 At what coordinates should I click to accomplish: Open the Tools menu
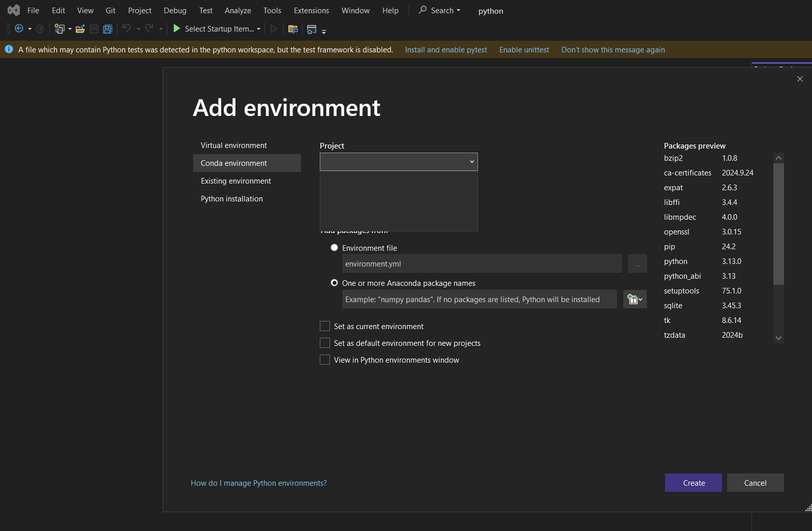click(x=272, y=10)
